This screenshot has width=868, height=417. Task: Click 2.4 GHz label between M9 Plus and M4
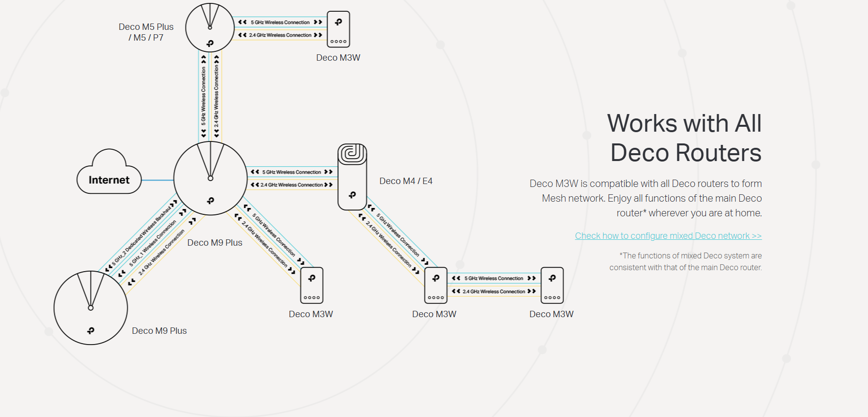pyautogui.click(x=291, y=185)
